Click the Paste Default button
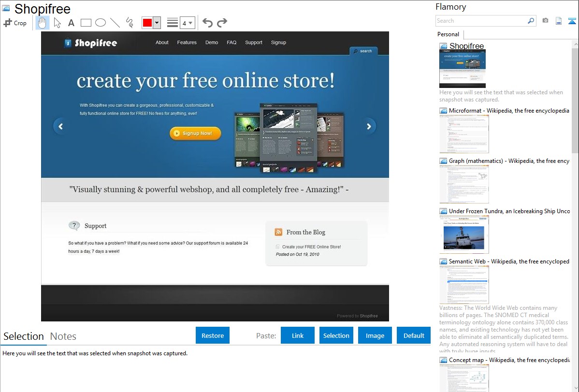Viewport: 579px width, 392px height. click(414, 335)
